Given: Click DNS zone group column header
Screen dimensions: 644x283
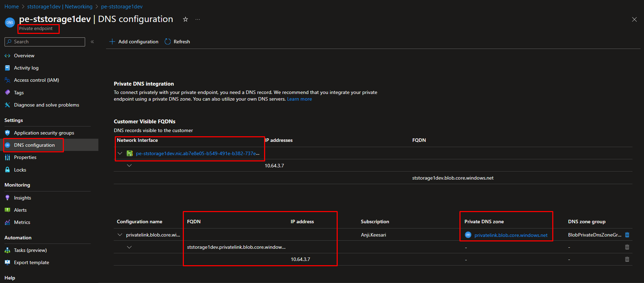Looking at the screenshot, I should pos(587,222).
